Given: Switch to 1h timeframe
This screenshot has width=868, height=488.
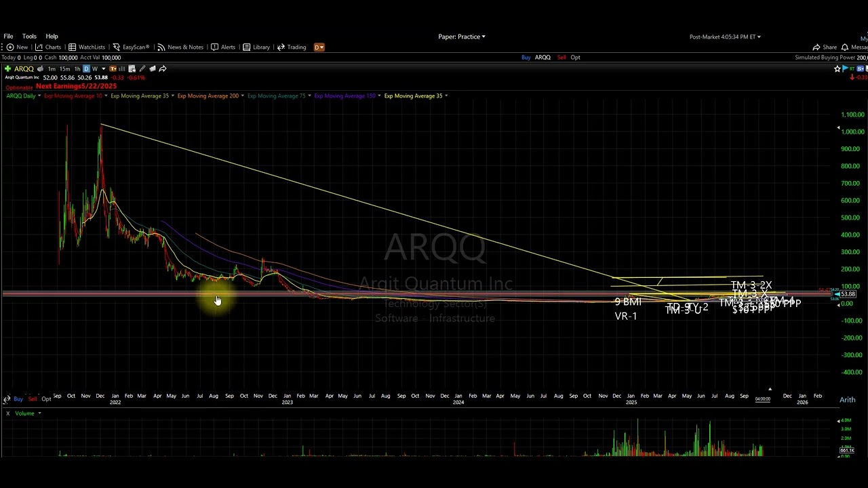Looking at the screenshot, I should pos(77,68).
